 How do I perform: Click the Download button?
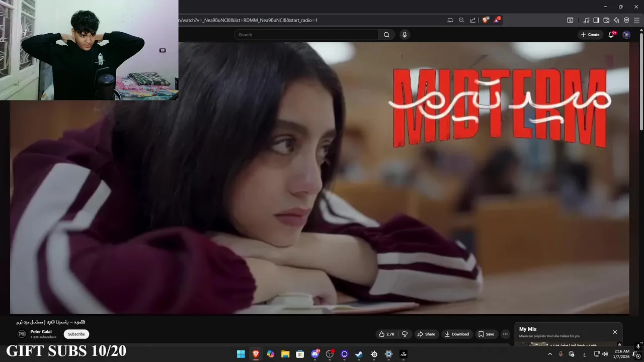point(457,334)
